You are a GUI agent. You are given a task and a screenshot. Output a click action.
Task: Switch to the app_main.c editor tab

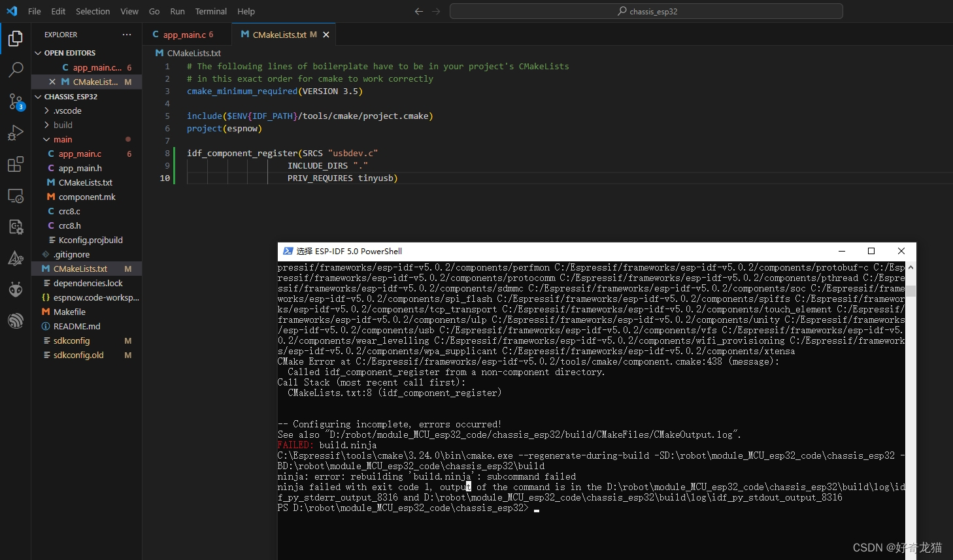coord(187,35)
